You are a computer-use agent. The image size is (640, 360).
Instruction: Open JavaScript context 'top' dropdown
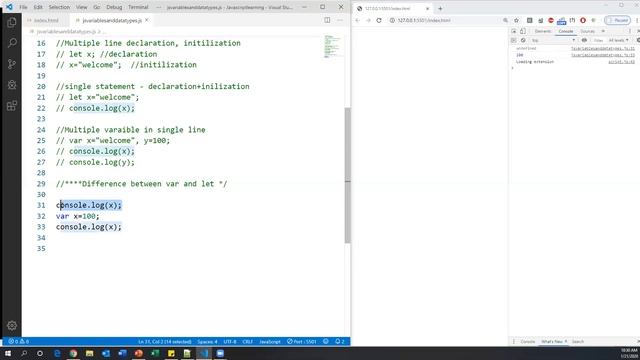coord(553,40)
